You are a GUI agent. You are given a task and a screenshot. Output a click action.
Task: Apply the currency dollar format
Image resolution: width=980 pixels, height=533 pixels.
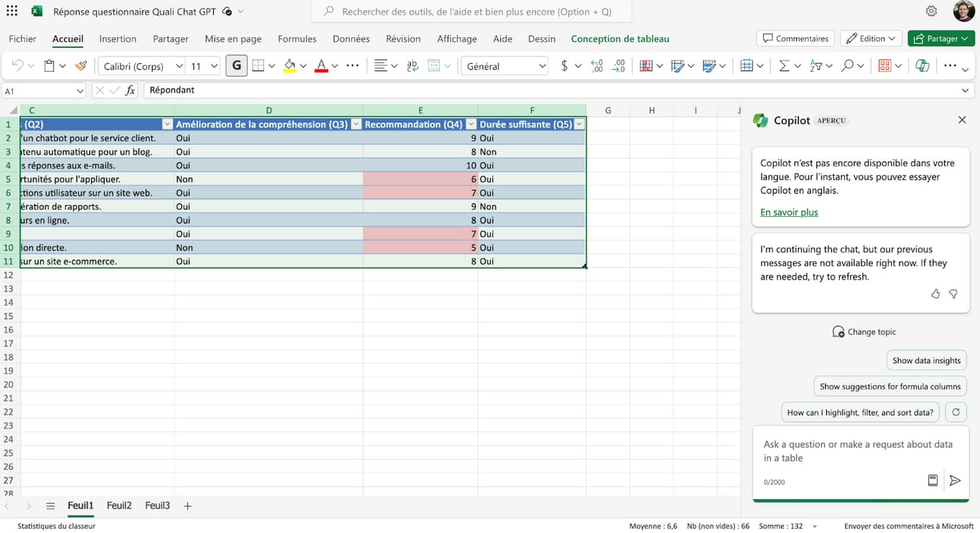pos(564,66)
